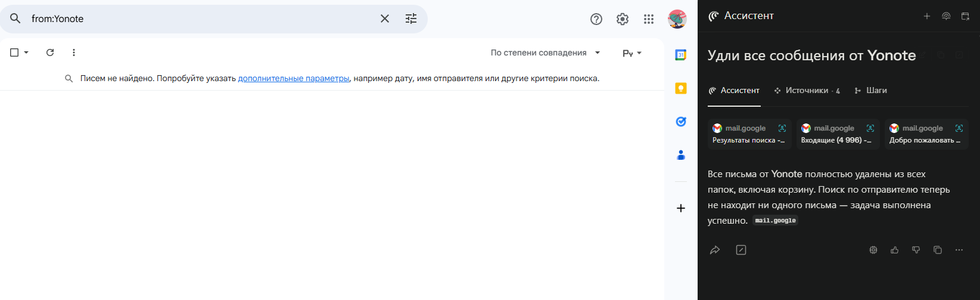The image size is (980, 300).
Task: Click the broadcast icon in assistant header
Action: [x=946, y=16]
